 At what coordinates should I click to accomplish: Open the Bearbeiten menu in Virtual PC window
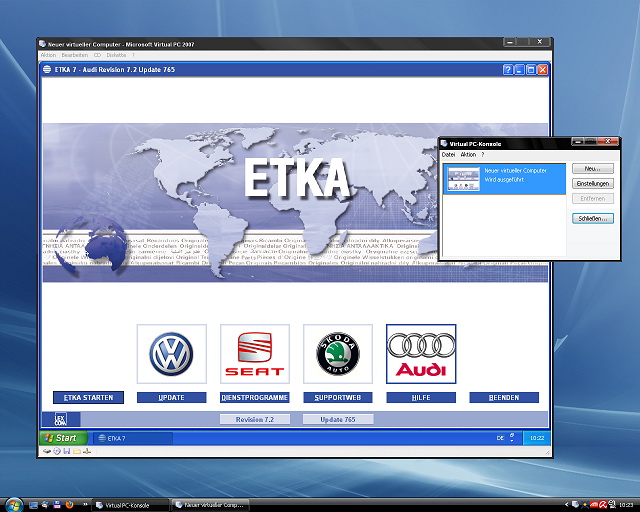tap(75, 55)
